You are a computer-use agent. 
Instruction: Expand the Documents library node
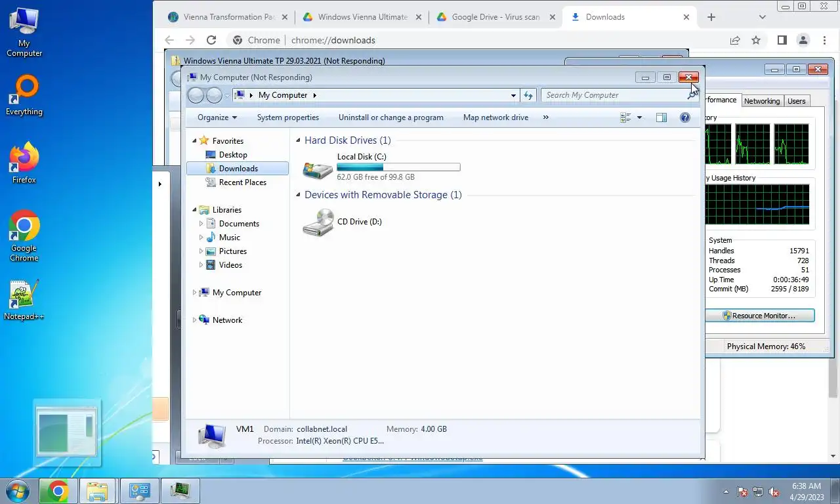[x=201, y=224]
